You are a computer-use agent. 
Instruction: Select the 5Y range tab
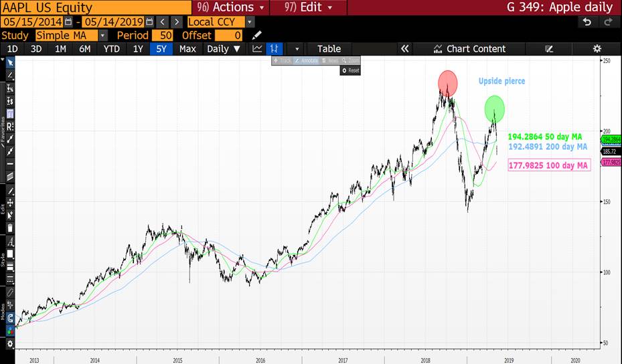(x=161, y=49)
